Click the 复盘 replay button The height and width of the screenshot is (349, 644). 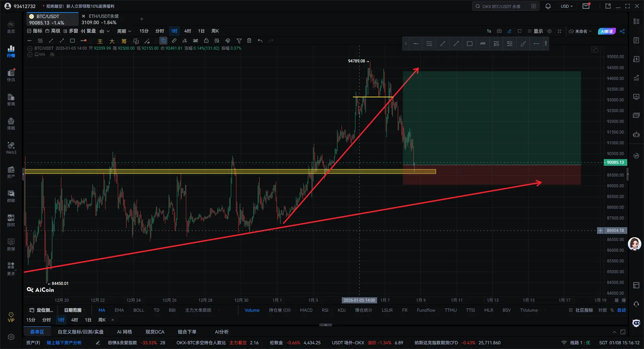[x=88, y=31]
